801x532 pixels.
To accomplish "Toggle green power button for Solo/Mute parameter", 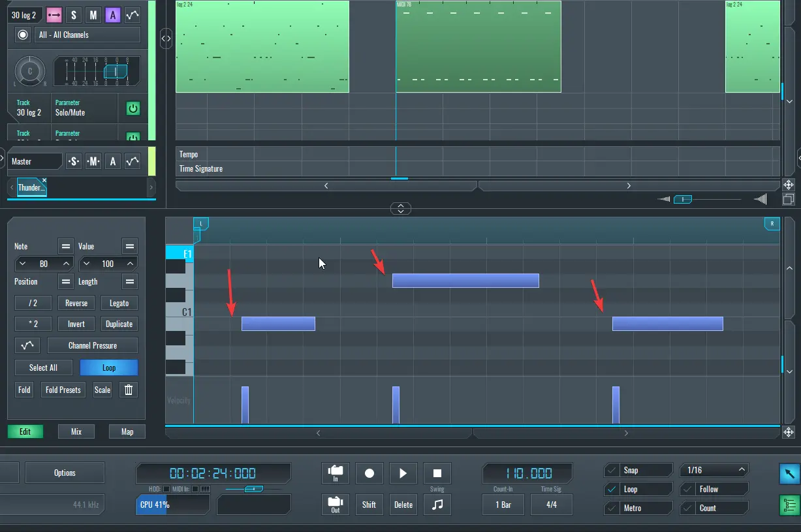I will click(133, 108).
